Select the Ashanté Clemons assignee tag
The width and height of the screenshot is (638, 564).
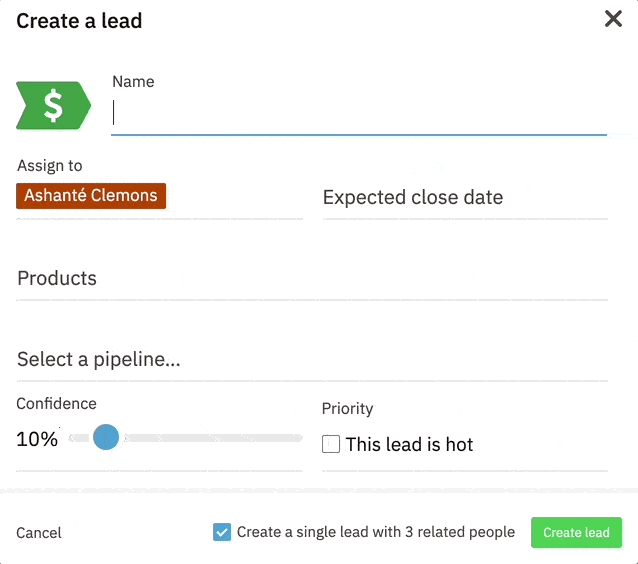coord(91,196)
